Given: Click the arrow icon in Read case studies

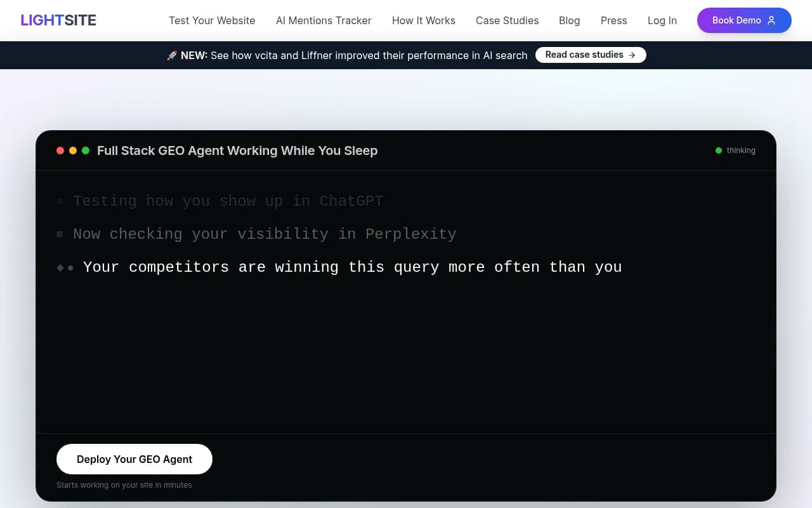Looking at the screenshot, I should coord(632,55).
